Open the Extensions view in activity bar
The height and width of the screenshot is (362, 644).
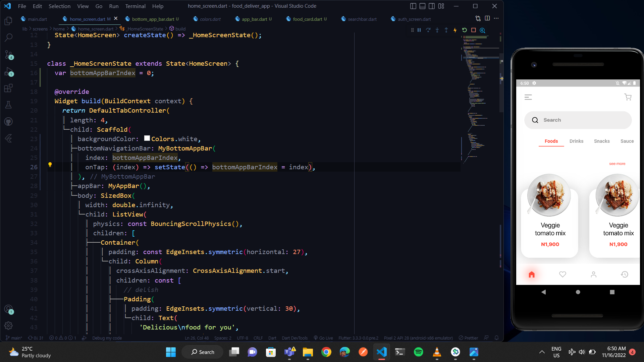coord(9,88)
